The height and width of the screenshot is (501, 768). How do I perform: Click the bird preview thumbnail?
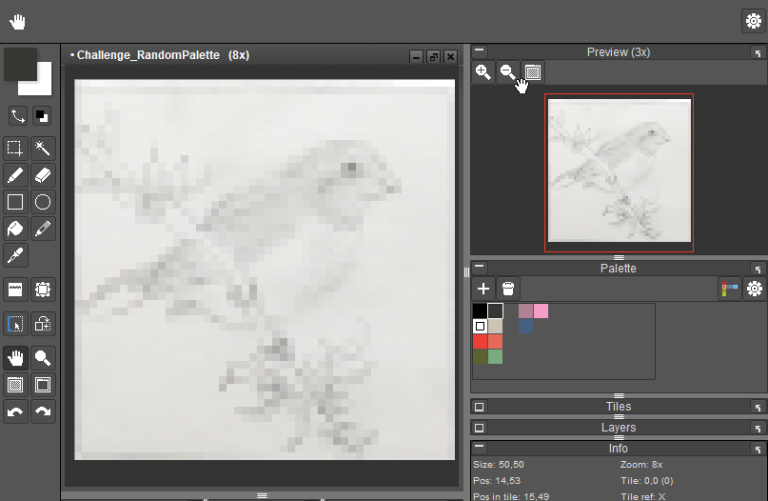(x=618, y=174)
